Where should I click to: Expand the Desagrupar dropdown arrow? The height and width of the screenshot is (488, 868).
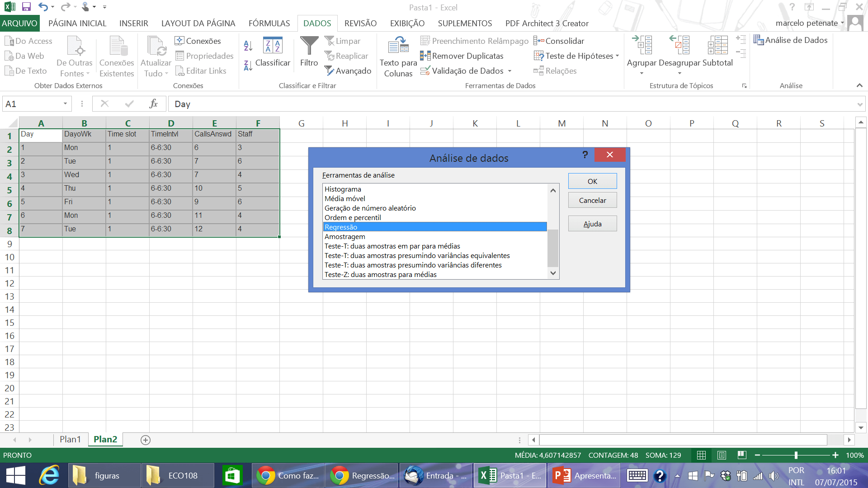(679, 74)
